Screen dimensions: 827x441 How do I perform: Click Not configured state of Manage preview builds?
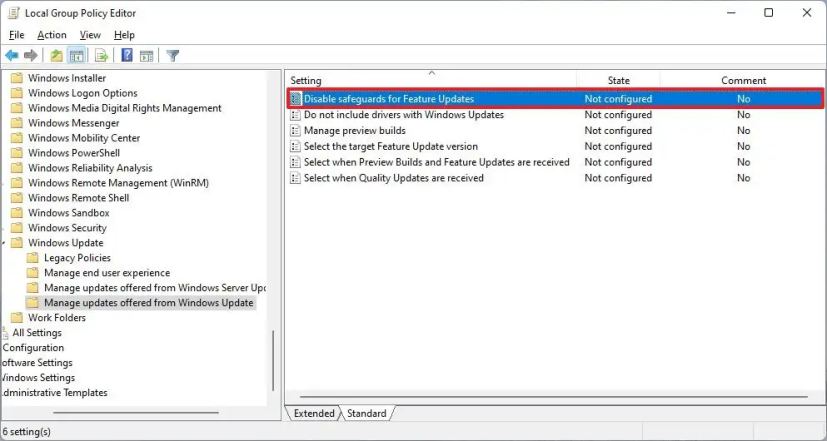(618, 130)
